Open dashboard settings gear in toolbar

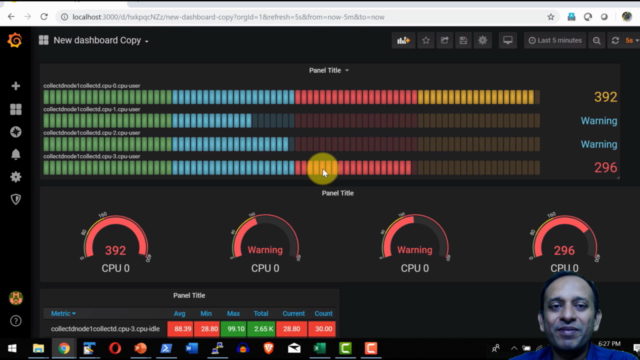[x=482, y=40]
